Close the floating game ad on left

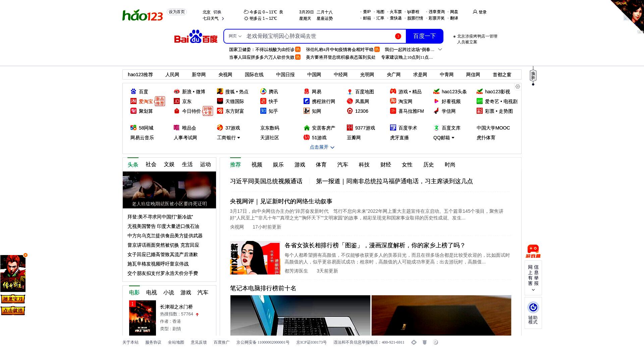coord(25,255)
